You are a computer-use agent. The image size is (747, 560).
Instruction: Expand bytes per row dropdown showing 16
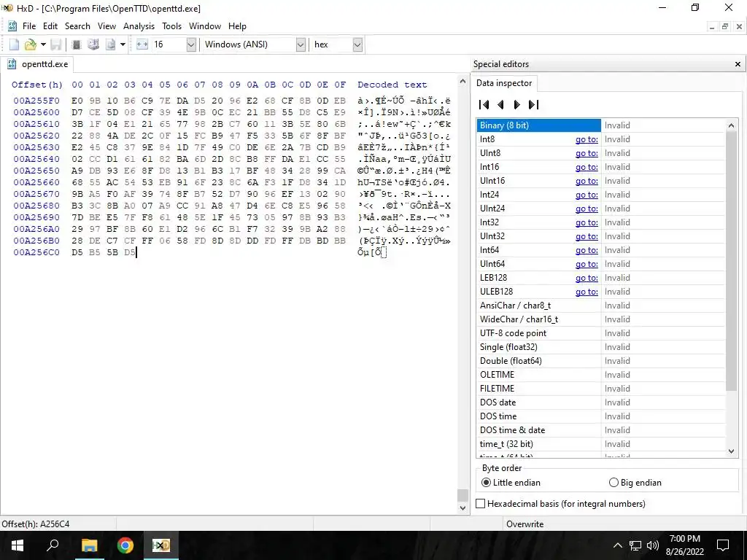pyautogui.click(x=191, y=44)
